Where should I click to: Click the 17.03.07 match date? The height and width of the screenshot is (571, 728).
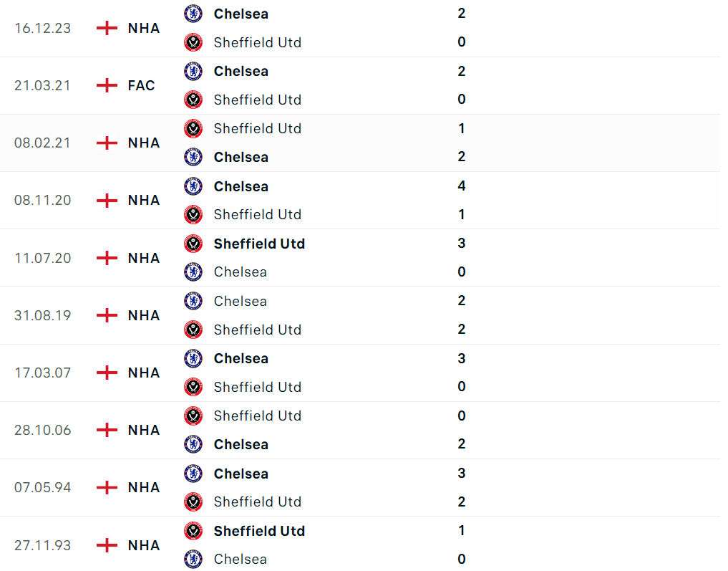pos(43,373)
